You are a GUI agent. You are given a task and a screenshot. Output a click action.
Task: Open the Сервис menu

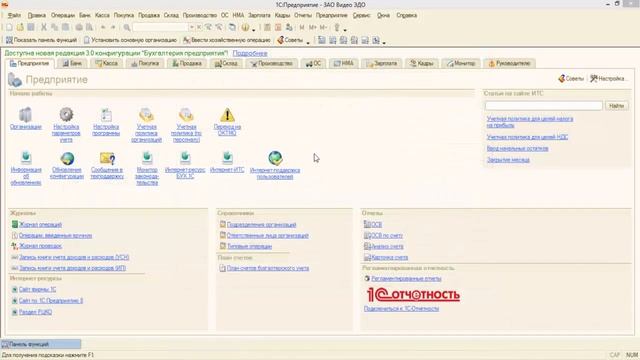coord(361,16)
